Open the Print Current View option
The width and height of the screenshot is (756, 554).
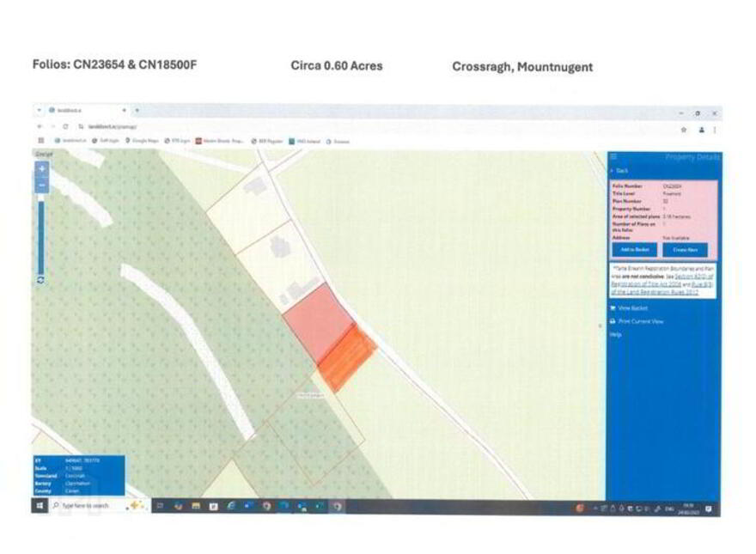pos(637,321)
